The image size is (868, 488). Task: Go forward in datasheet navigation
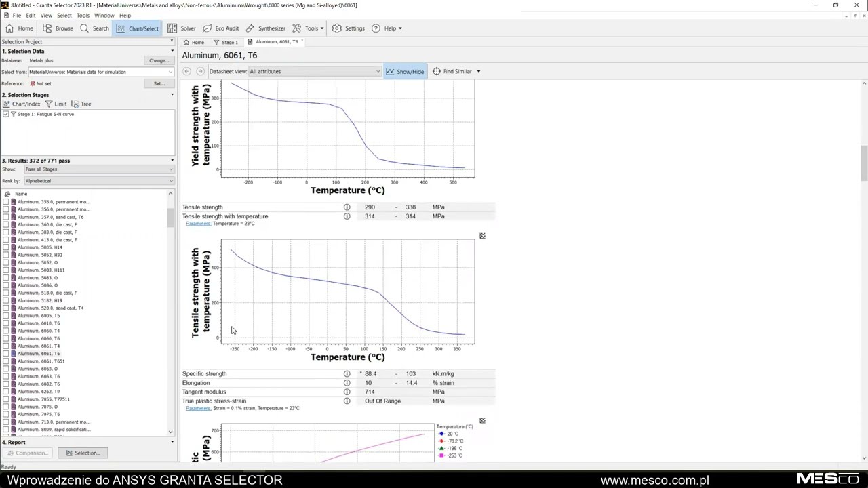tap(200, 71)
